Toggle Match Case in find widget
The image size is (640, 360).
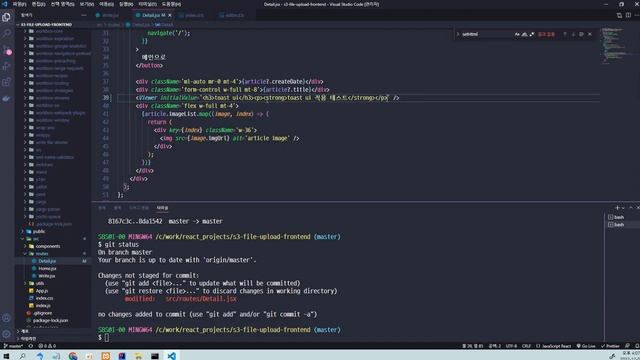pyautogui.click(x=517, y=34)
